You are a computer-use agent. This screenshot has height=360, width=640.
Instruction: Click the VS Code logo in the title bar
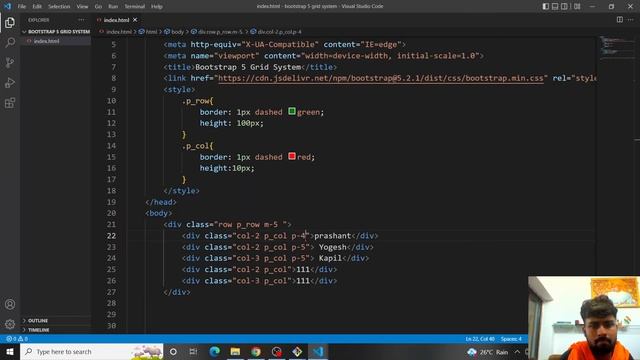(7, 6)
